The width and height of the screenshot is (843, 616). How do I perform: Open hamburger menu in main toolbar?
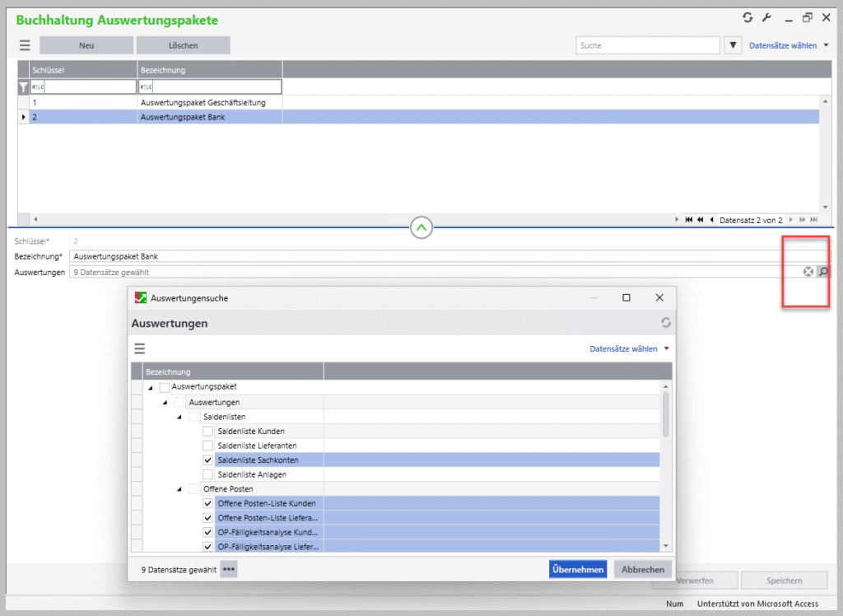tap(25, 45)
